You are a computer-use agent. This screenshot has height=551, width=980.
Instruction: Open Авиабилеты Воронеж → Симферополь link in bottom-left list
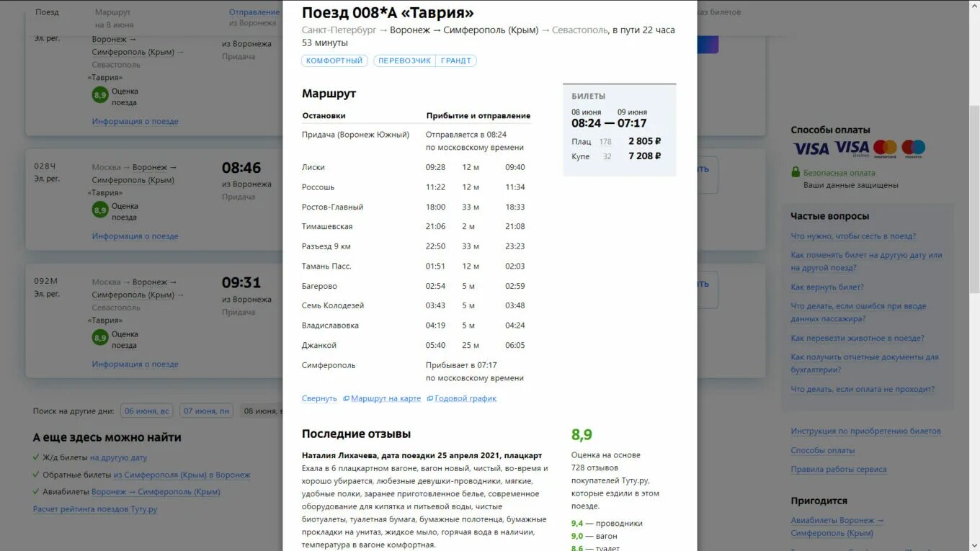(156, 492)
